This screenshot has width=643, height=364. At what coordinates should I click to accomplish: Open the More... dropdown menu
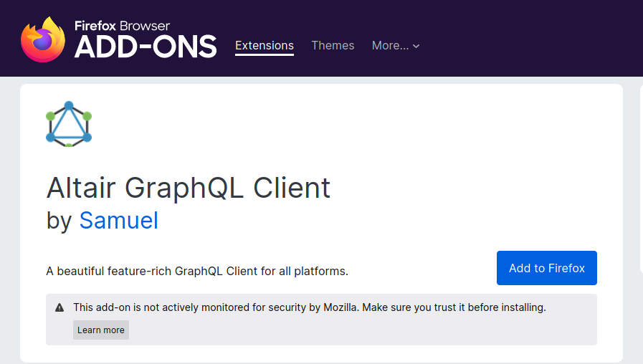click(396, 46)
